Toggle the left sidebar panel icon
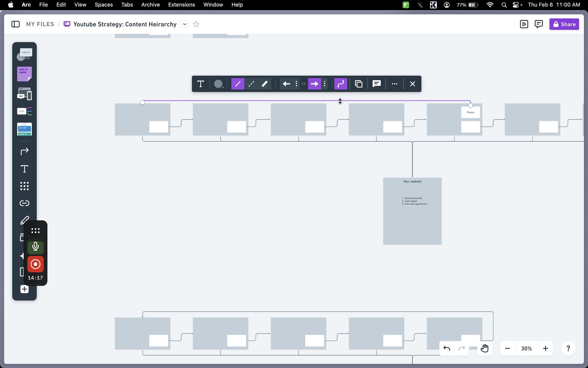 click(15, 24)
